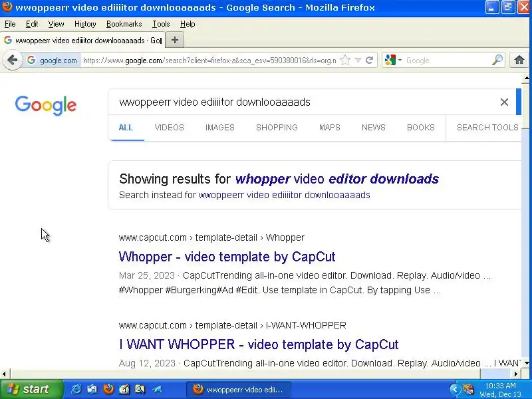Open the Tools menu
532x399 pixels.
161,24
